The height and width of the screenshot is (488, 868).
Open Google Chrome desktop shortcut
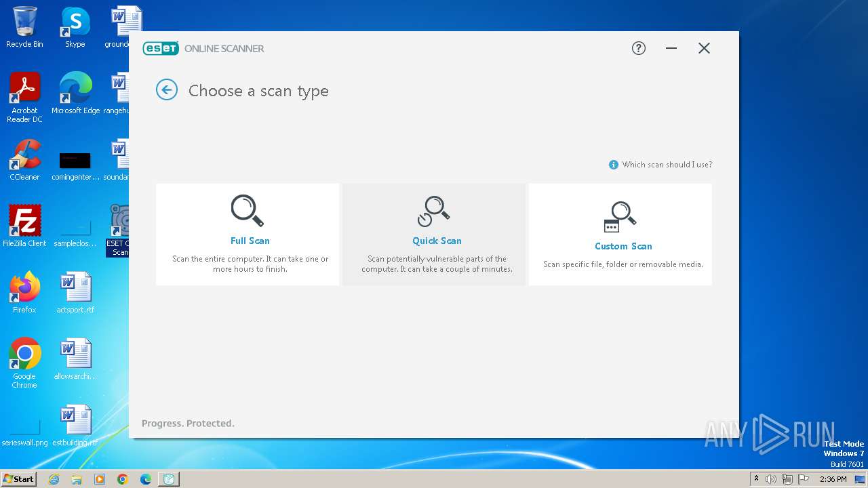(x=24, y=363)
